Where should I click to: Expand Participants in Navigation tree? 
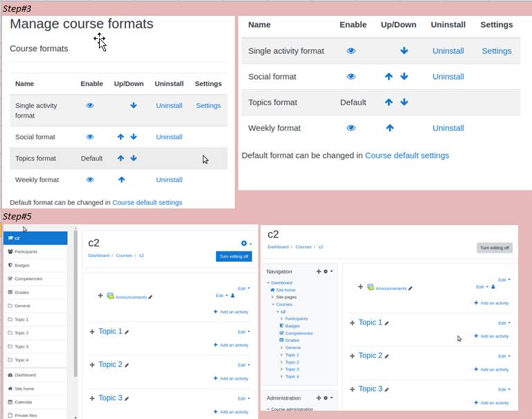(x=282, y=319)
